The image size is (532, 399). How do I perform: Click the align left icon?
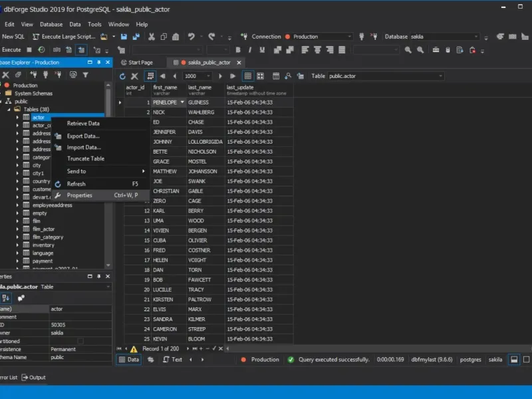pyautogui.click(x=305, y=50)
